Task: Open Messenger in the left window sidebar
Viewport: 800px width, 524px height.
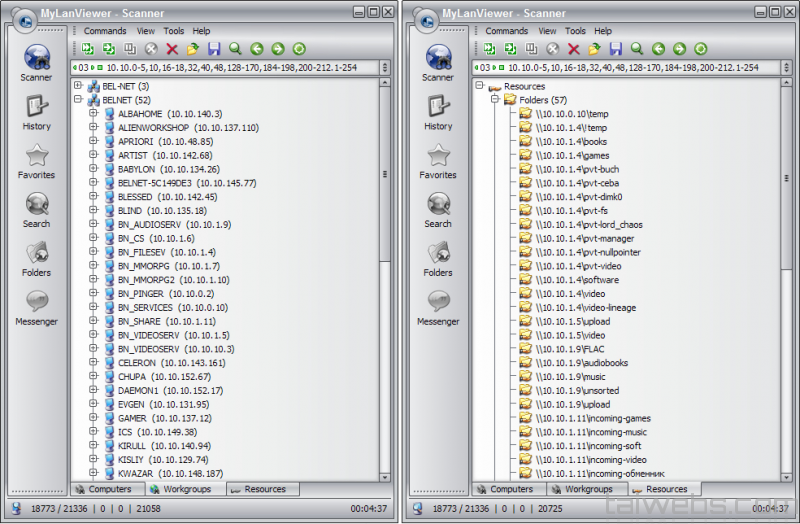Action: click(x=37, y=306)
